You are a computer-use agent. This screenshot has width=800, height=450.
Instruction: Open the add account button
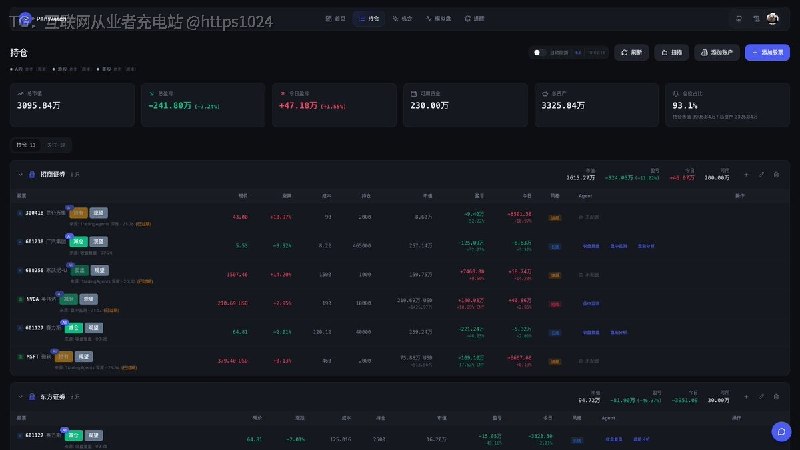click(716, 53)
